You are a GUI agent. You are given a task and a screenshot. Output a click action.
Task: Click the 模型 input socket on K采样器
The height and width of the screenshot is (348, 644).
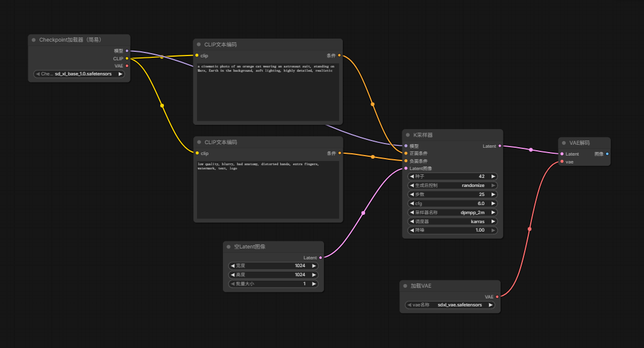coord(406,146)
